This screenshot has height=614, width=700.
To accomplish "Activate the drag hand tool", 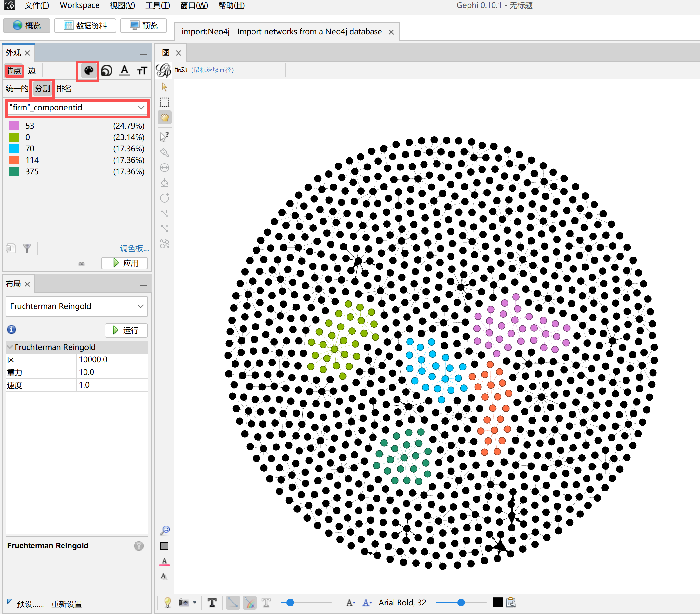I will click(165, 118).
